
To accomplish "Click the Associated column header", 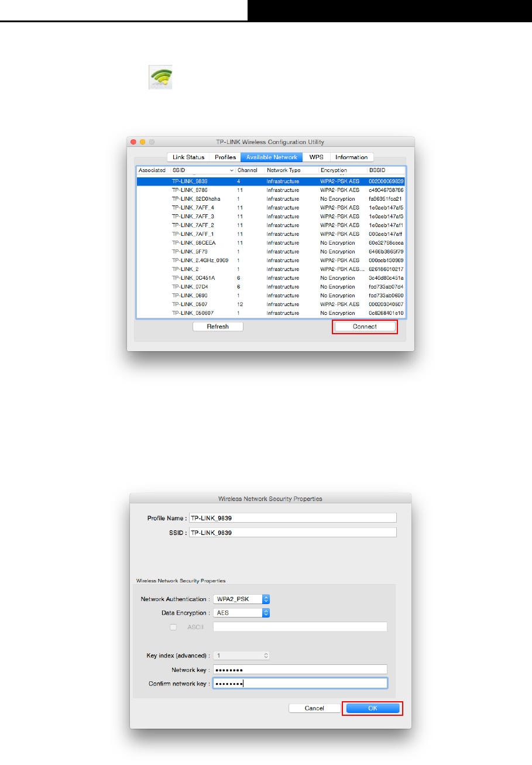I will point(153,170).
